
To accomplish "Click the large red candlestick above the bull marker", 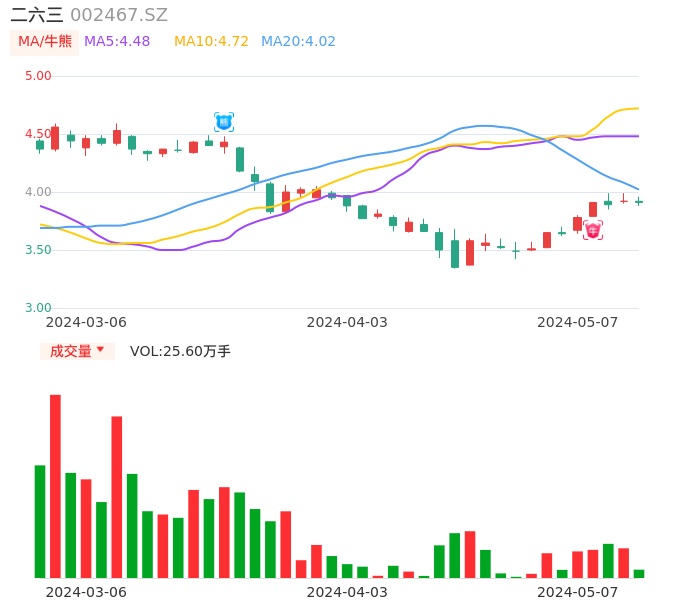I will tap(593, 209).
